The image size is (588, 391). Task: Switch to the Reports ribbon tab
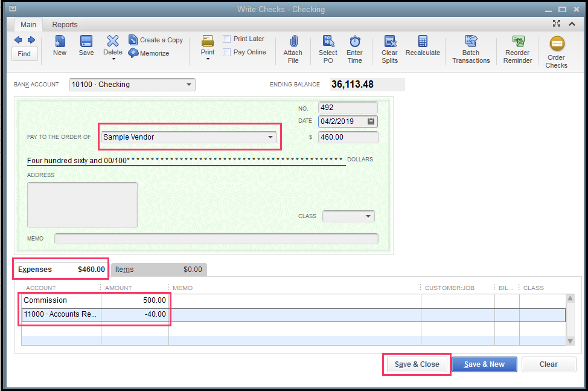click(x=65, y=24)
